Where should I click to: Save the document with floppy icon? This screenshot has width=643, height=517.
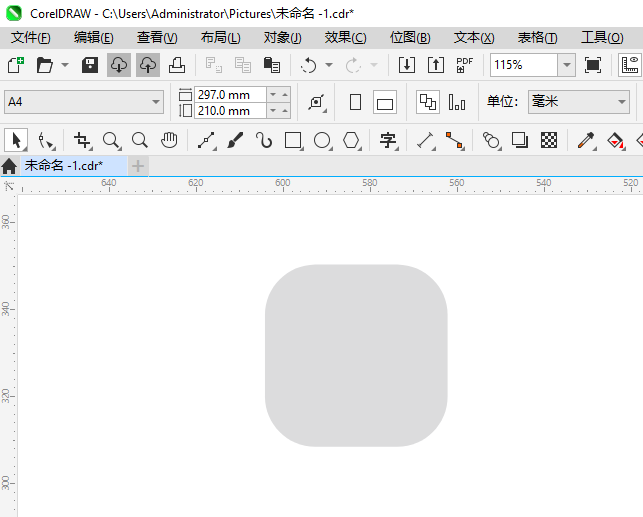(x=90, y=65)
